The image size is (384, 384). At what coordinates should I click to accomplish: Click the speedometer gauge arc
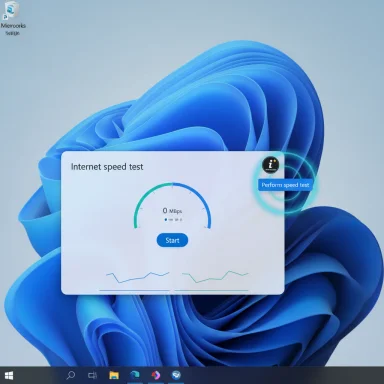coord(172,205)
